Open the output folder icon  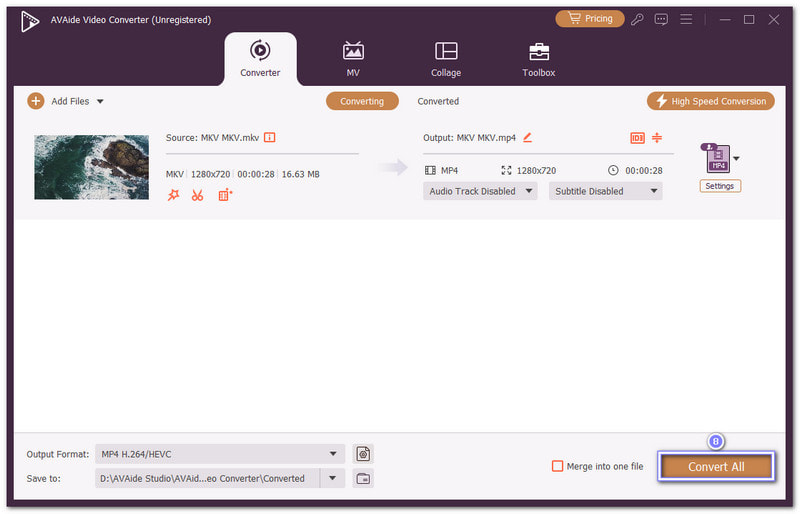363,478
